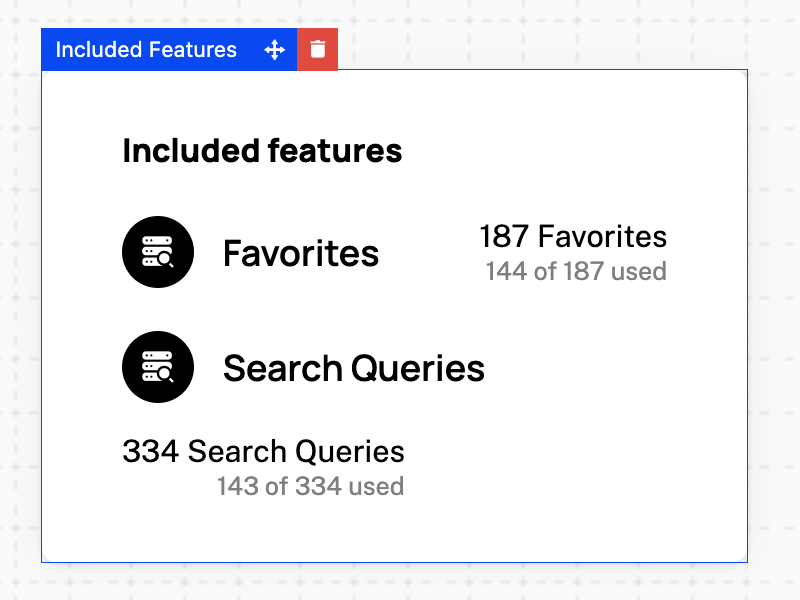Viewport: 800px width, 600px height.
Task: Select the Favorites database icon
Action: [157, 251]
